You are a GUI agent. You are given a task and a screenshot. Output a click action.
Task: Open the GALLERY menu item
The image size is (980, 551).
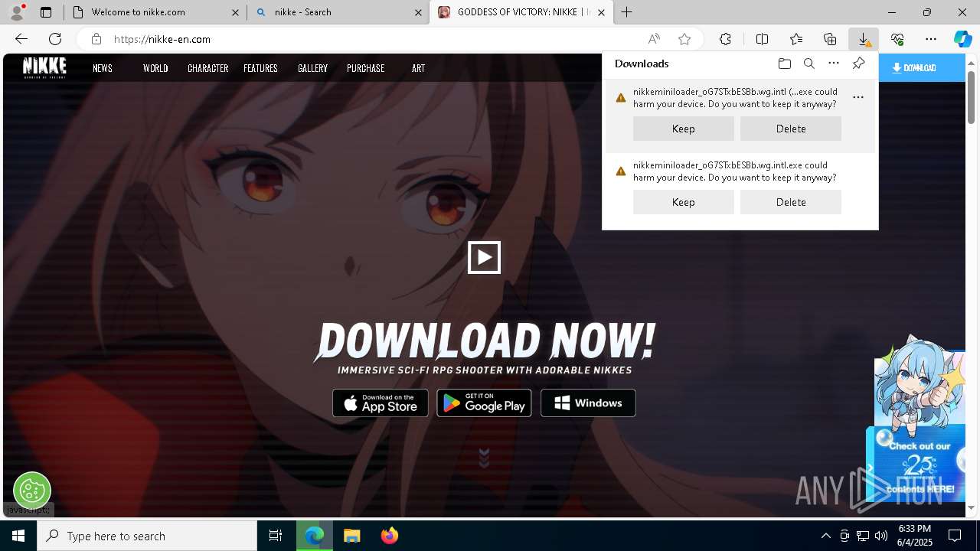coord(312,68)
